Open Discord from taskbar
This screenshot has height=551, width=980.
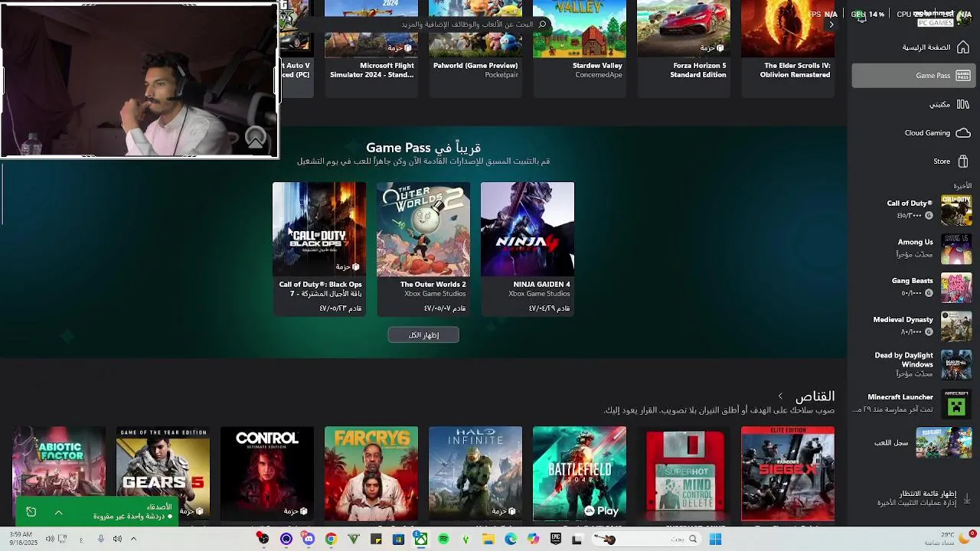coord(309,540)
